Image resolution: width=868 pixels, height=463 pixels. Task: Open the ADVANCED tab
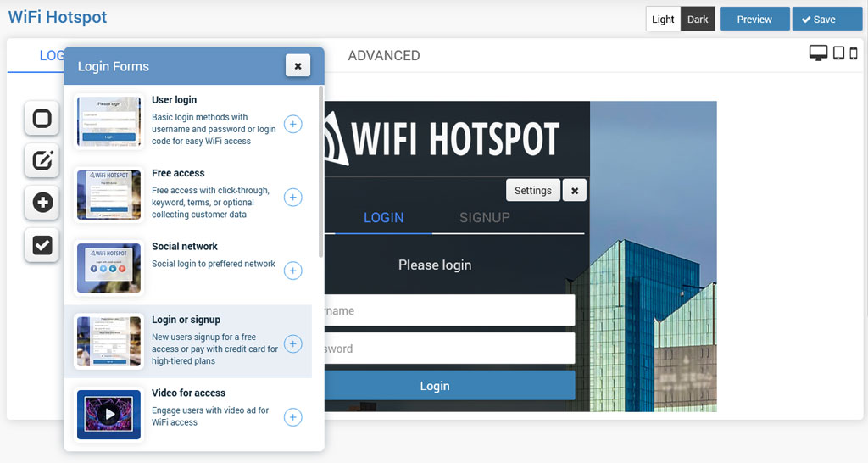[x=383, y=56]
